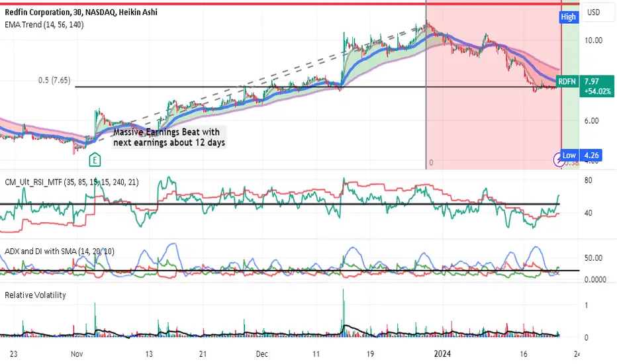Viewport: 617px width, 364px height.
Task: Select the EMA Trend (14, 56, 140) indicator label
Action: [44, 24]
